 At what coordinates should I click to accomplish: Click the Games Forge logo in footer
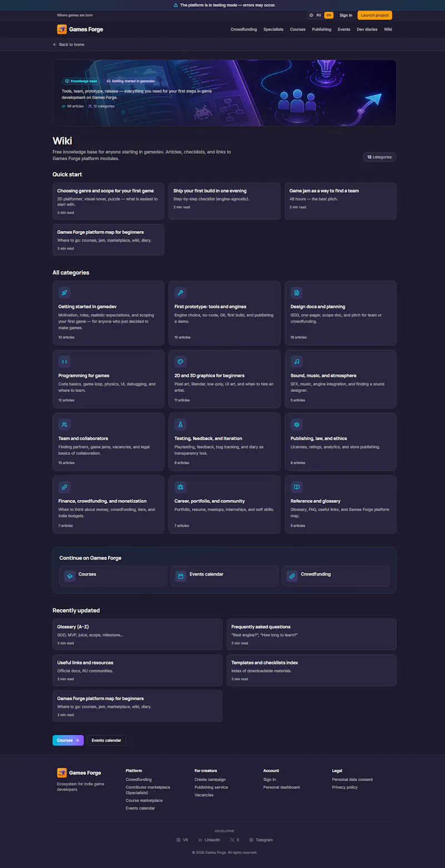pyautogui.click(x=62, y=773)
